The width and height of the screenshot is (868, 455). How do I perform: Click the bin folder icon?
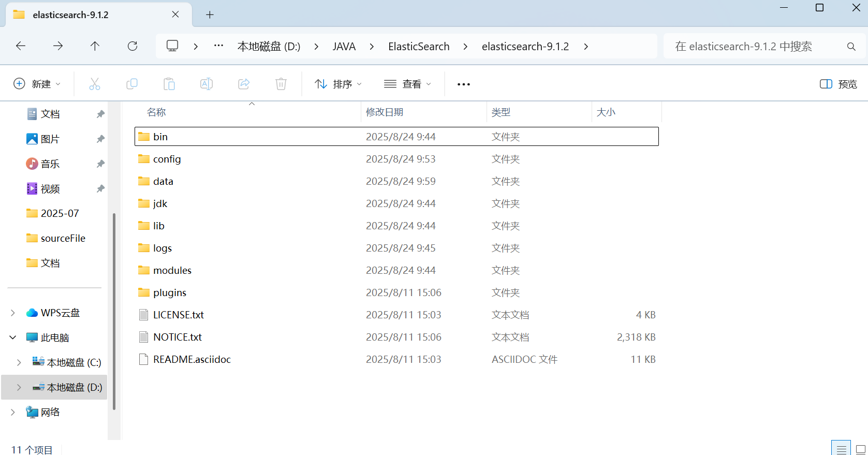(x=144, y=137)
